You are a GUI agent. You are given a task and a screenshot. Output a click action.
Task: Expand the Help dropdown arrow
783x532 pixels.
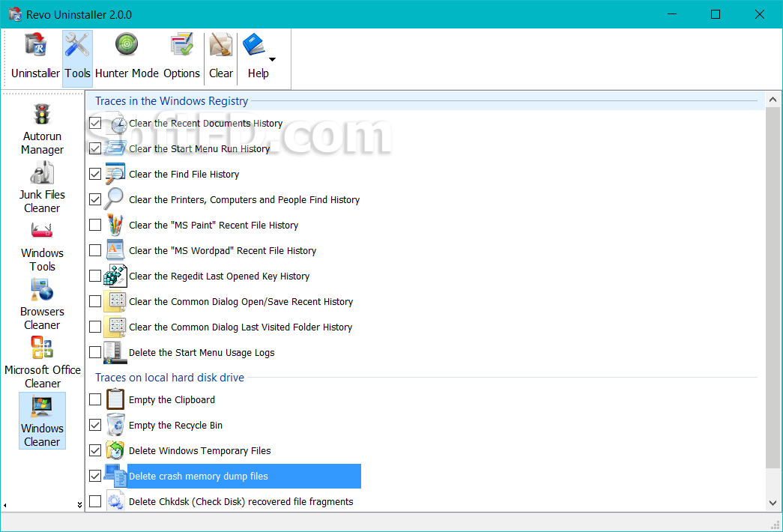272,59
